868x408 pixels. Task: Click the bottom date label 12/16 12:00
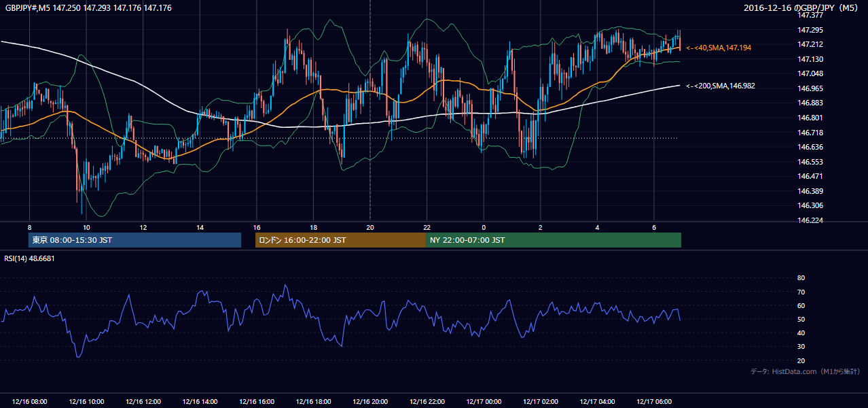143,402
